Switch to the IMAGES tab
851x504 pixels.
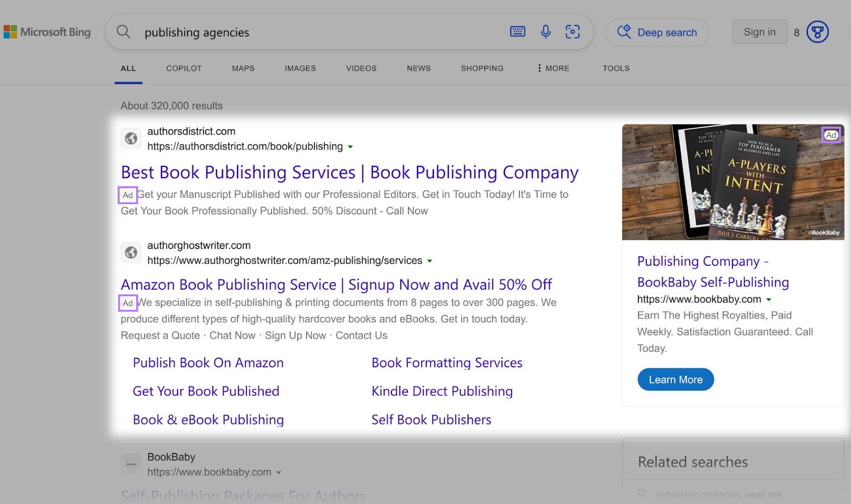coord(300,68)
